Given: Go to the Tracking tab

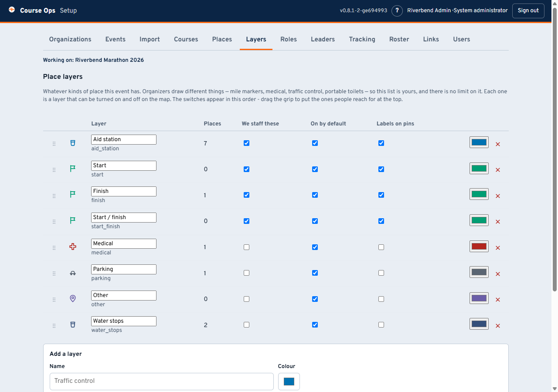Looking at the screenshot, I should 362,39.
